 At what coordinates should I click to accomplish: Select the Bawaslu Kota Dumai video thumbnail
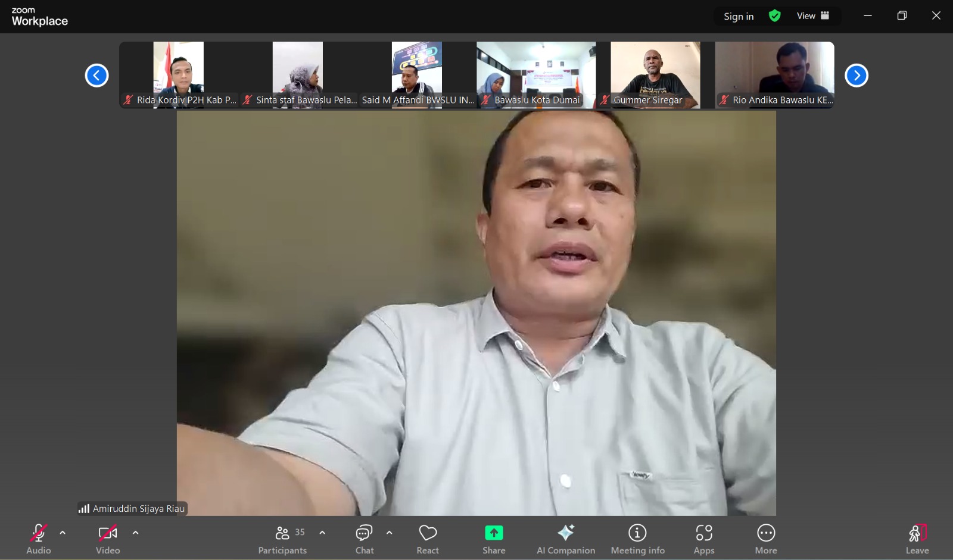(x=535, y=75)
